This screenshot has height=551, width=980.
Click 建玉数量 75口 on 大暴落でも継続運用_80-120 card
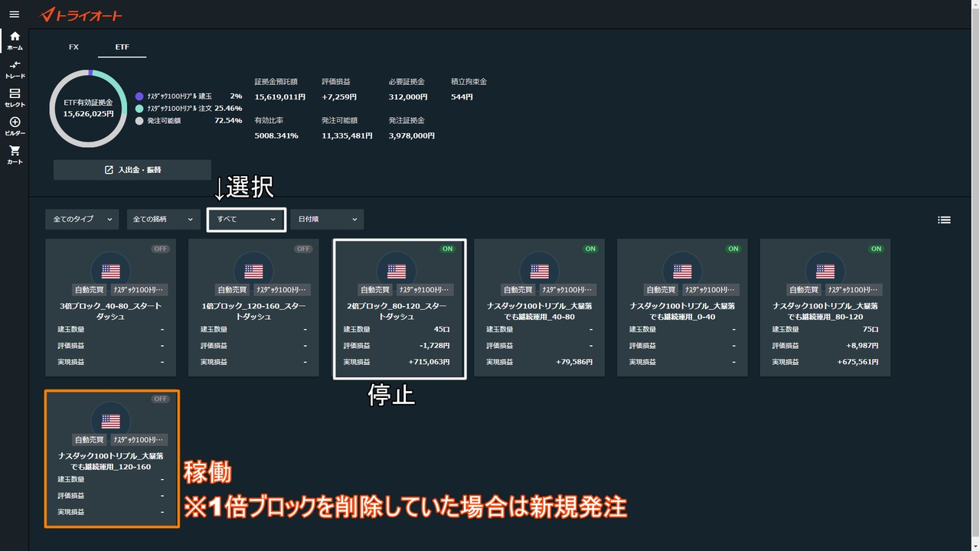[x=870, y=330]
